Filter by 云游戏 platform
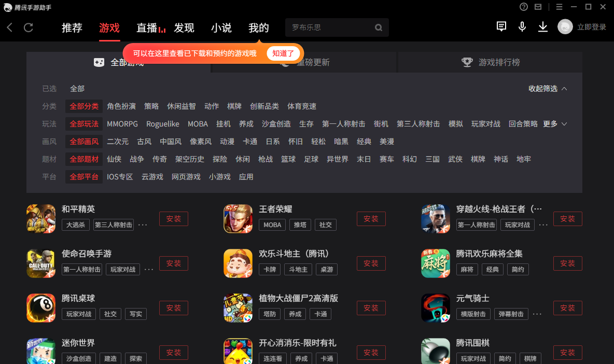The width and height of the screenshot is (614, 364). tap(152, 176)
